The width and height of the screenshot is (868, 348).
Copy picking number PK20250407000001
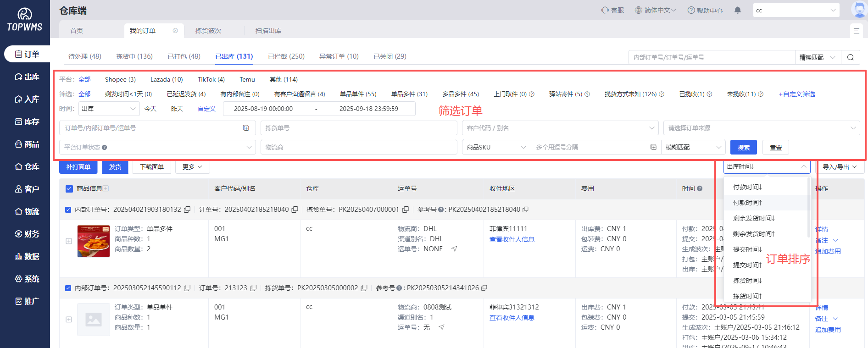point(406,210)
